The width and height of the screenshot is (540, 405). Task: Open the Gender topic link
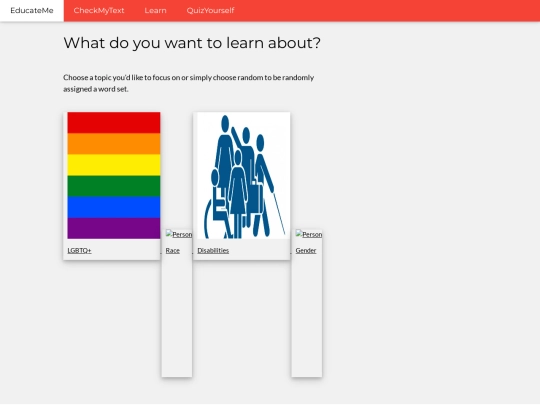(306, 250)
